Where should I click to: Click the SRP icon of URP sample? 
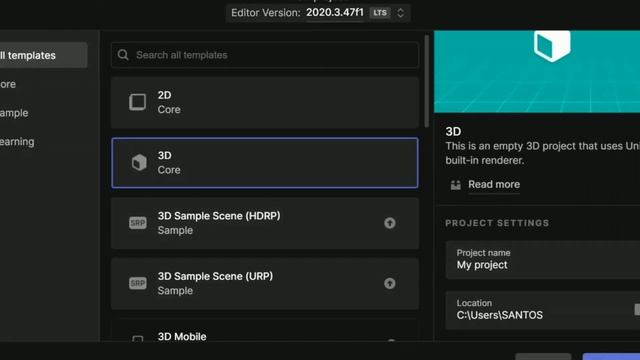pos(138,283)
